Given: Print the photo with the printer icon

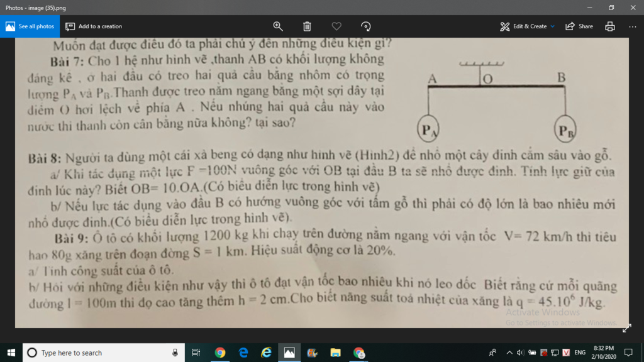Looking at the screenshot, I should tap(610, 26).
